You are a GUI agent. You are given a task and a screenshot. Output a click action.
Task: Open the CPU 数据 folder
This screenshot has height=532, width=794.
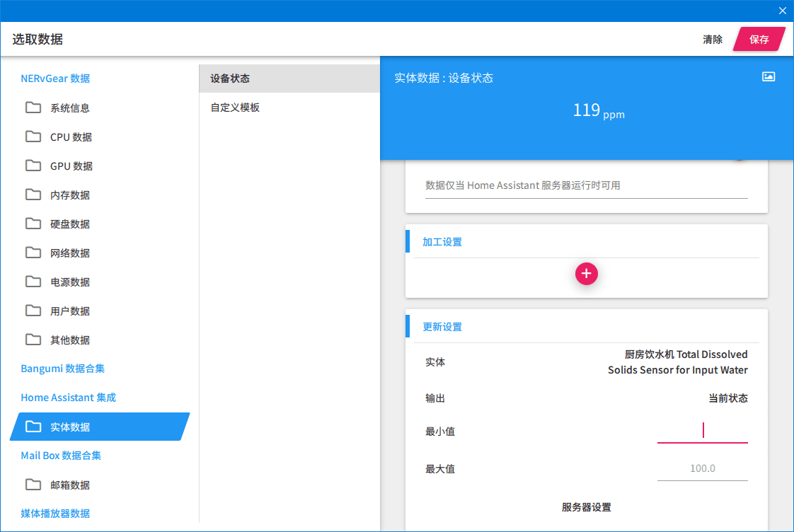pos(99,137)
